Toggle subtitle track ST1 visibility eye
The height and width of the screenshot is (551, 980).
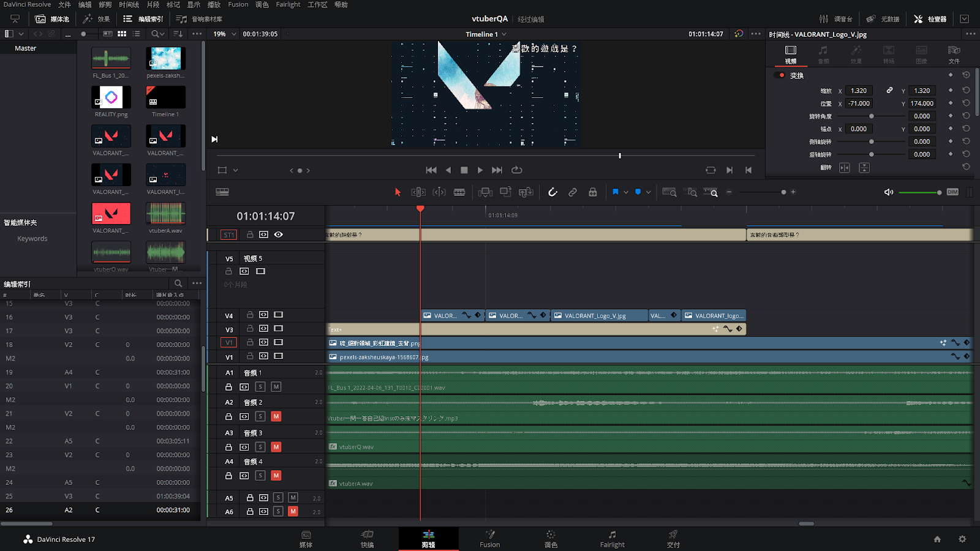pyautogui.click(x=279, y=234)
